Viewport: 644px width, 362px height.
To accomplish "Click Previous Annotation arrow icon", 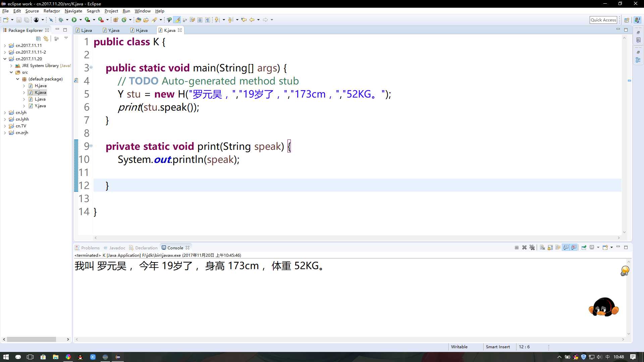I will 230,20.
